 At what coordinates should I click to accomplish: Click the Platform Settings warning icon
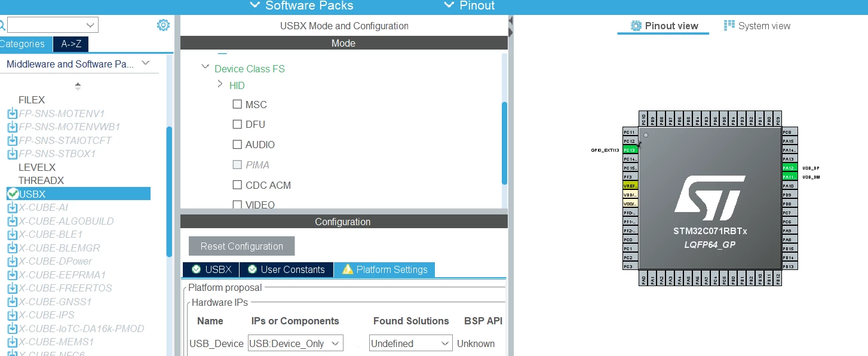click(x=347, y=269)
